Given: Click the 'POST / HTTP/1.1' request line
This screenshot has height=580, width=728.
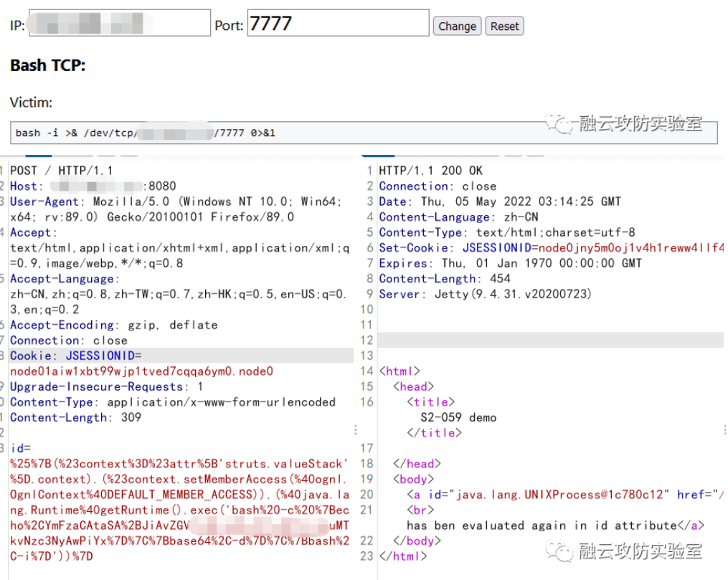Looking at the screenshot, I should tap(61, 171).
